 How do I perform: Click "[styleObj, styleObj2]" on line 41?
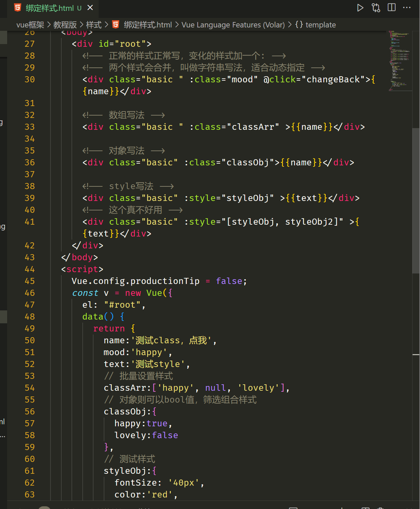click(x=282, y=222)
